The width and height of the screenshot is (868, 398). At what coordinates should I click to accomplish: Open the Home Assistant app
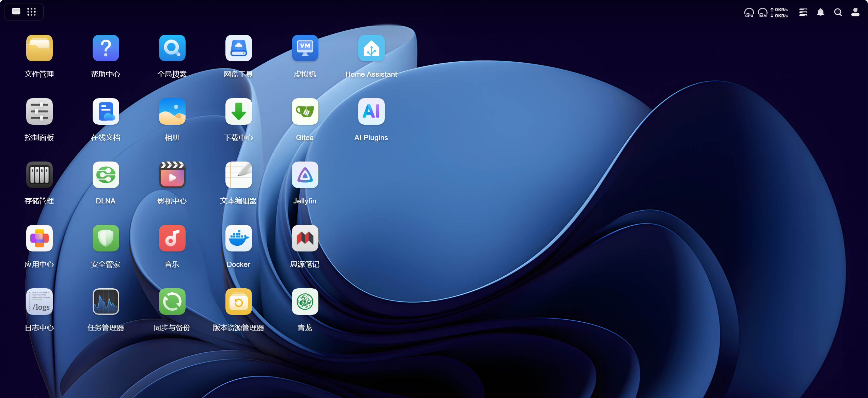point(371,48)
